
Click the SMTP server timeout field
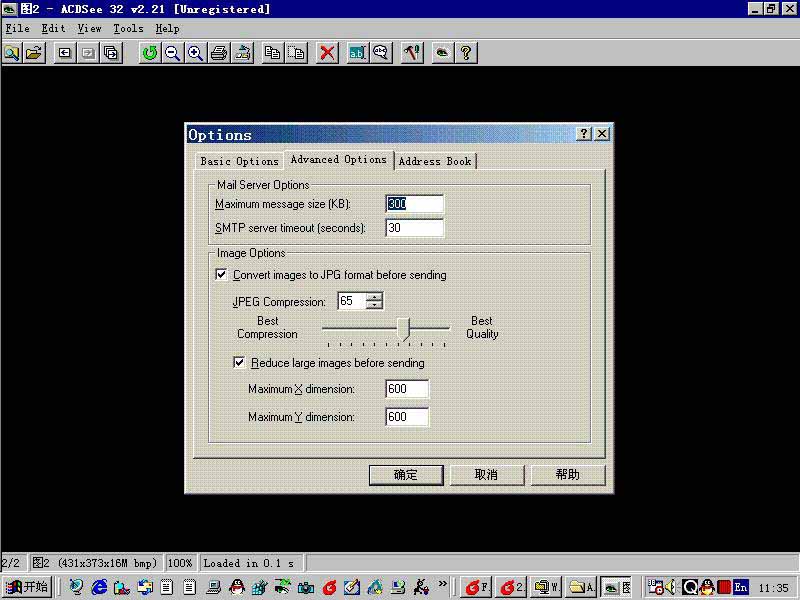[x=414, y=228]
